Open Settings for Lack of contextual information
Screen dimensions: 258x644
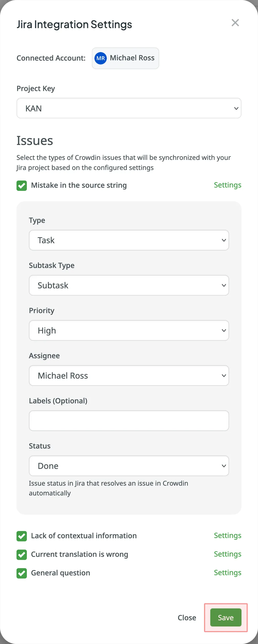click(227, 536)
